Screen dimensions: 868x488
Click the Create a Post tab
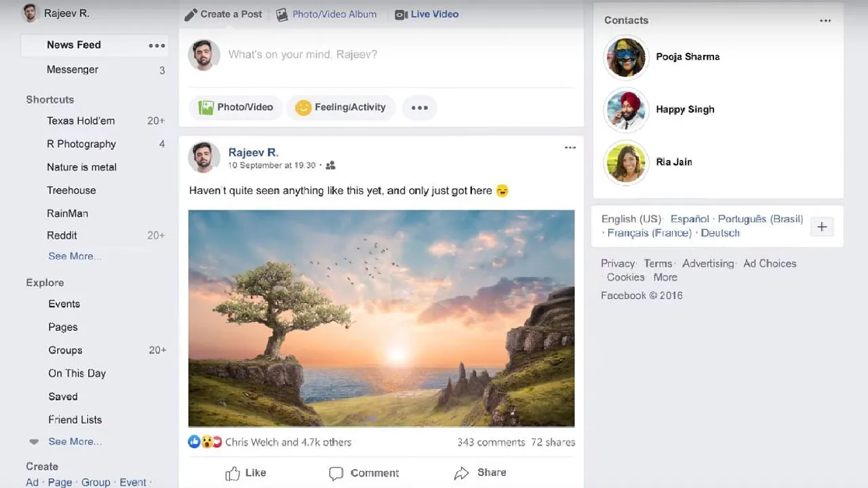(223, 14)
